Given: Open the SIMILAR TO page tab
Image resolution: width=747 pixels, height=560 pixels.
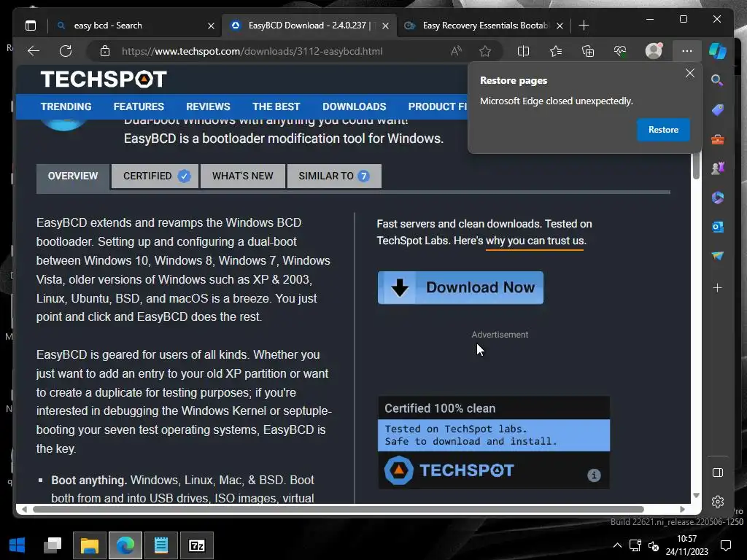Looking at the screenshot, I should coord(334,176).
